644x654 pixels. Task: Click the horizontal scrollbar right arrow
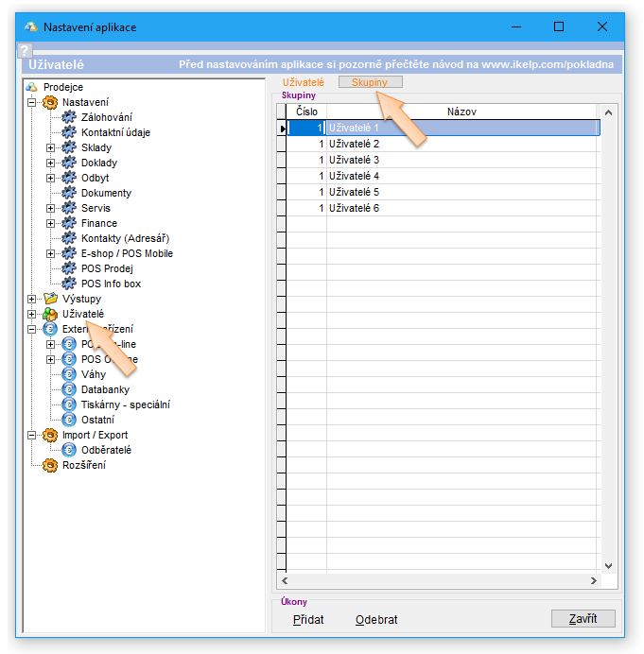coord(594,581)
